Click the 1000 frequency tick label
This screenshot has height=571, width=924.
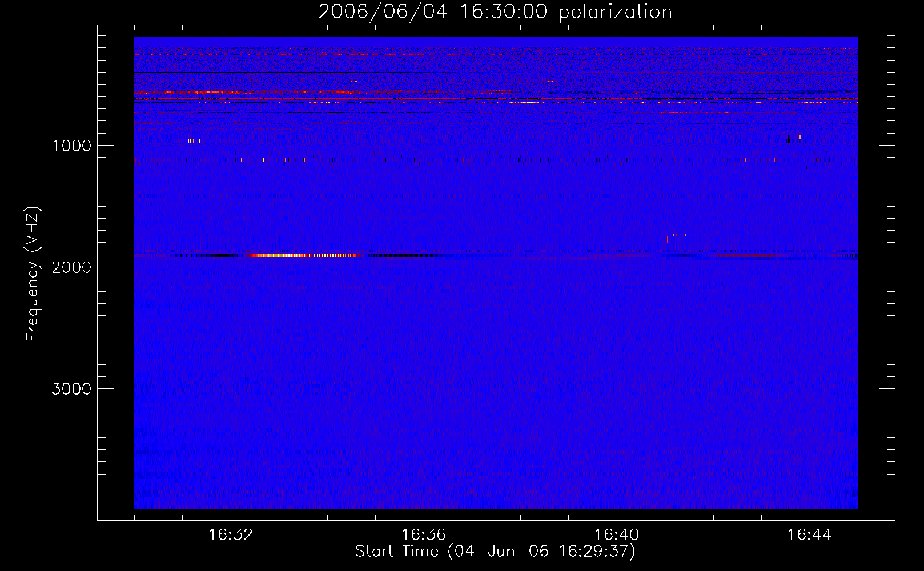71,146
